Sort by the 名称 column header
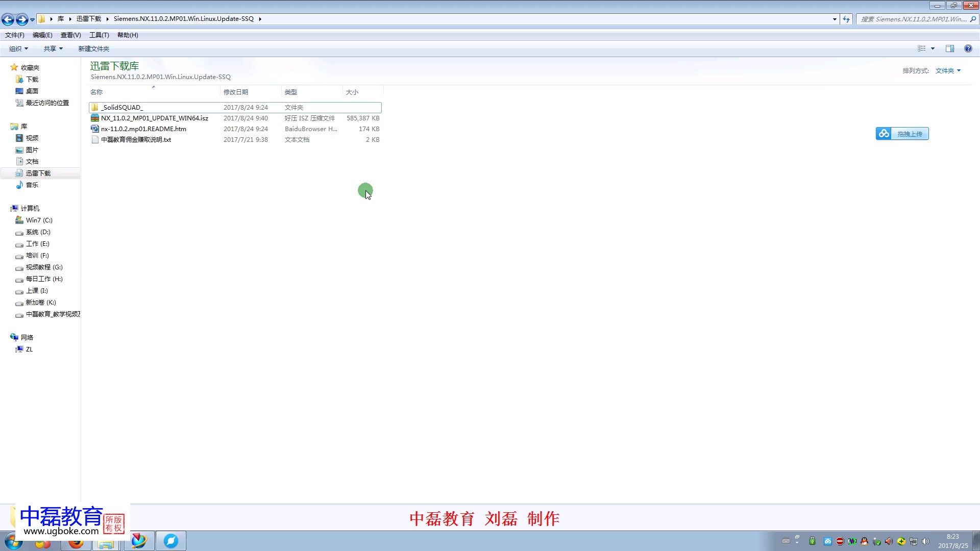The width and height of the screenshot is (980, 551). 154,92
